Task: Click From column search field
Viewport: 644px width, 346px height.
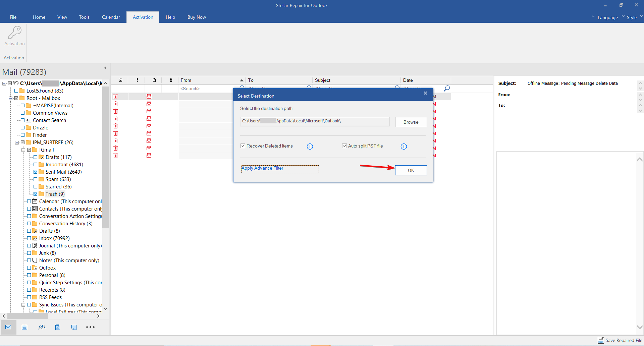Action: (208, 89)
